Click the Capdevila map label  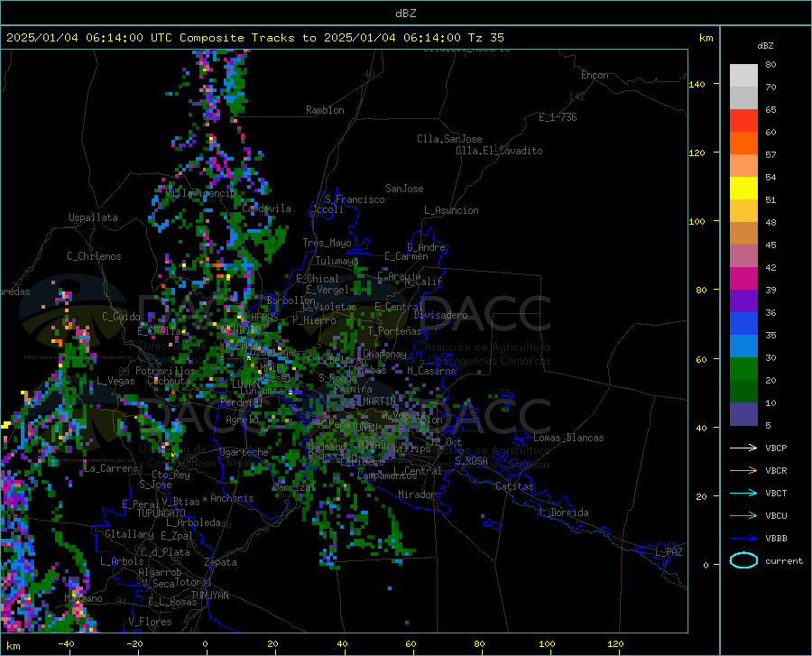click(x=266, y=208)
